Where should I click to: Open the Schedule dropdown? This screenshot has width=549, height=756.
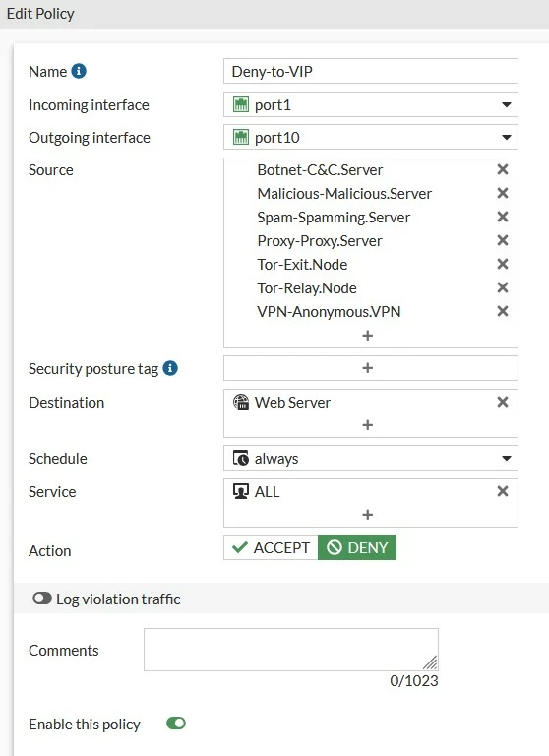click(x=371, y=458)
